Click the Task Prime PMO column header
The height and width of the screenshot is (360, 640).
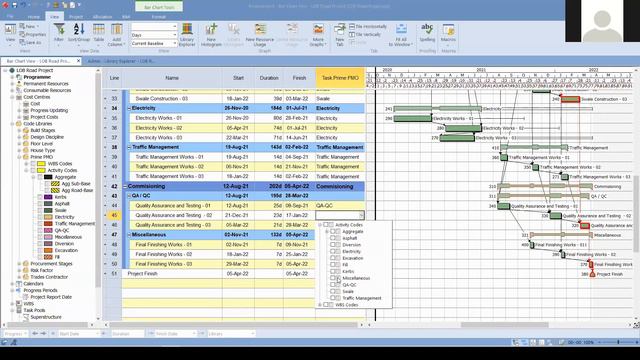pos(340,78)
